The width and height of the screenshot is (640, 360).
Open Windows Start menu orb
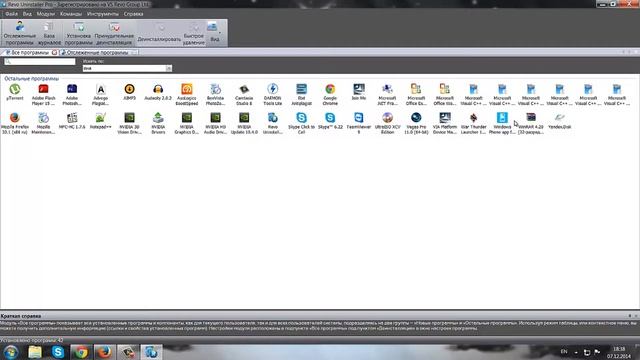pos(11,352)
